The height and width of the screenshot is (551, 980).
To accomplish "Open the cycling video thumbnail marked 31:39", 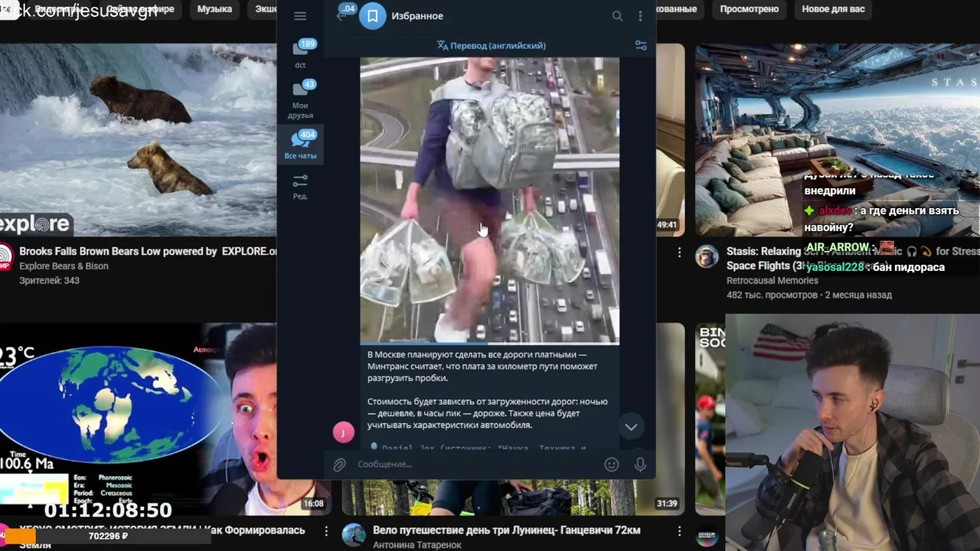I will tap(513, 497).
